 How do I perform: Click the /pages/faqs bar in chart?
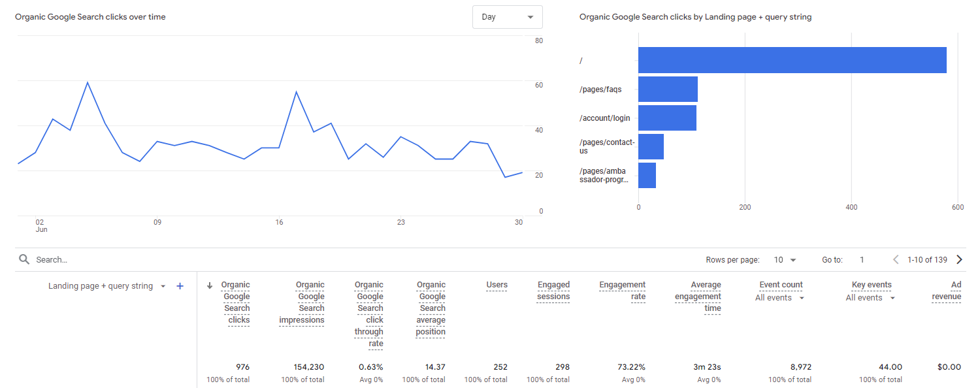pyautogui.click(x=668, y=89)
